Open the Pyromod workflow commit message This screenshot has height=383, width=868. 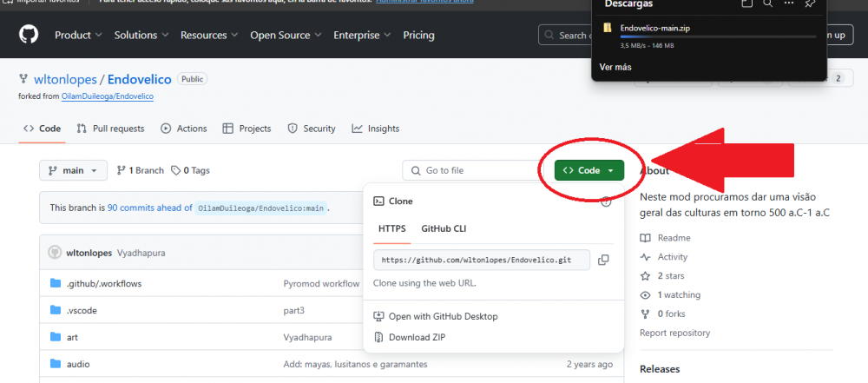321,283
